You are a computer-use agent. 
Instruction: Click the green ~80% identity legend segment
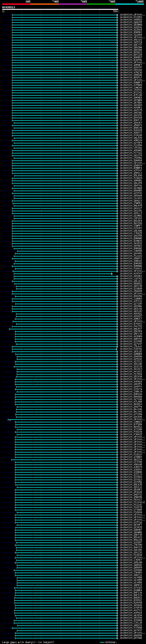(101, 4)
